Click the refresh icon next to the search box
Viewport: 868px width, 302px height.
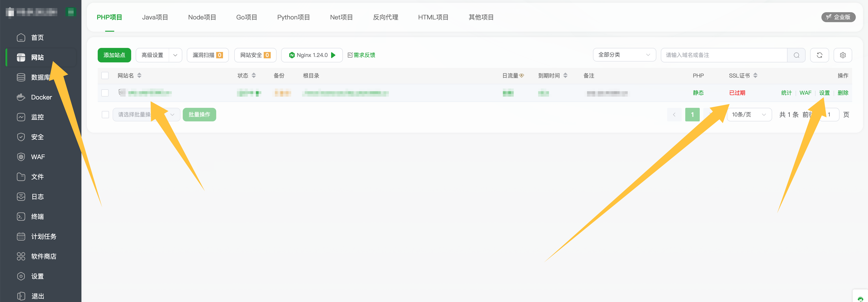tap(819, 55)
